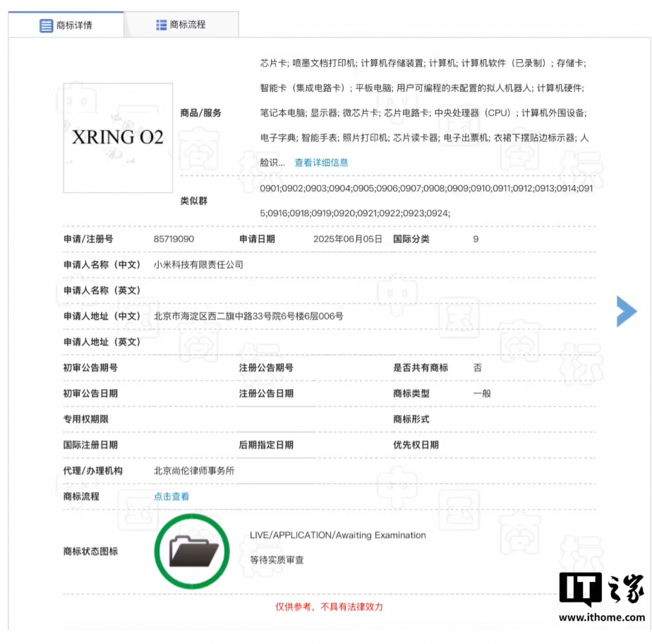The image size is (652, 644).
Task: Select agency 北京尚伦律师事务所
Action: pyautogui.click(x=194, y=470)
